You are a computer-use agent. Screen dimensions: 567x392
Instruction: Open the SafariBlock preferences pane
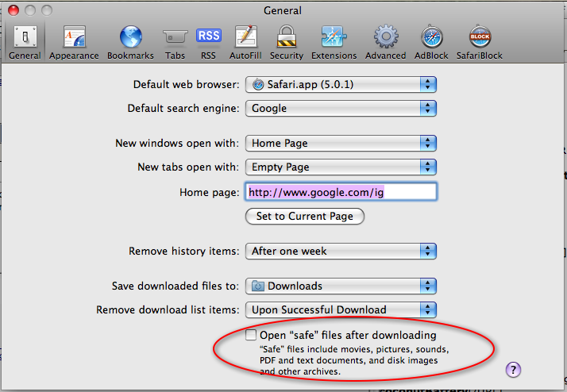[480, 42]
